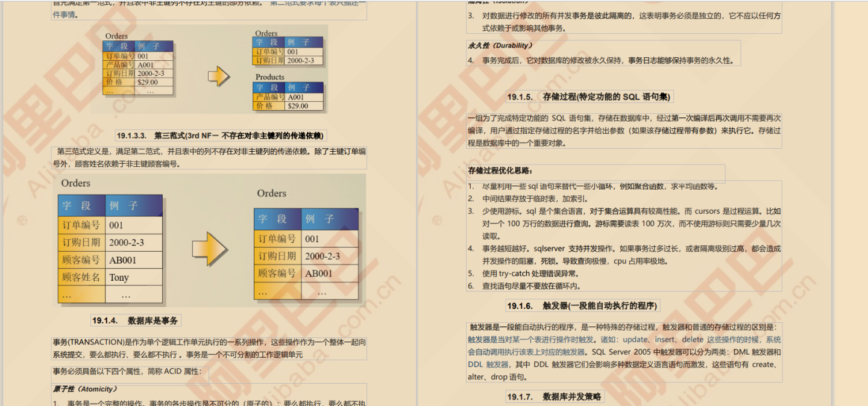868x406 pixels.
Task: Click list item "查找语句尽量不要放在循环内。"
Action: (x=524, y=286)
